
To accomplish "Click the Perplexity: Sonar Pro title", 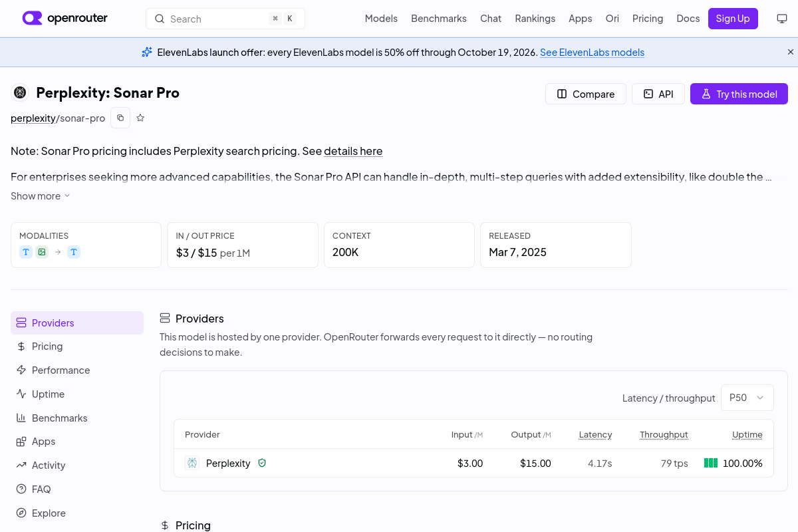I will [108, 92].
